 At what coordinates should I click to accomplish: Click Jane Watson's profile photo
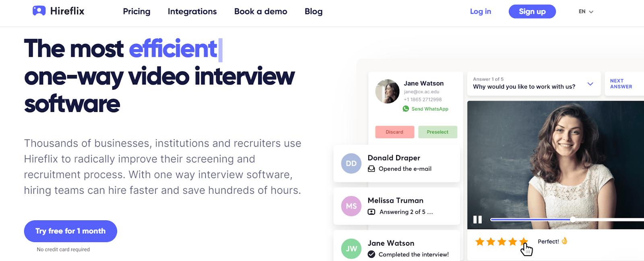pyautogui.click(x=387, y=91)
